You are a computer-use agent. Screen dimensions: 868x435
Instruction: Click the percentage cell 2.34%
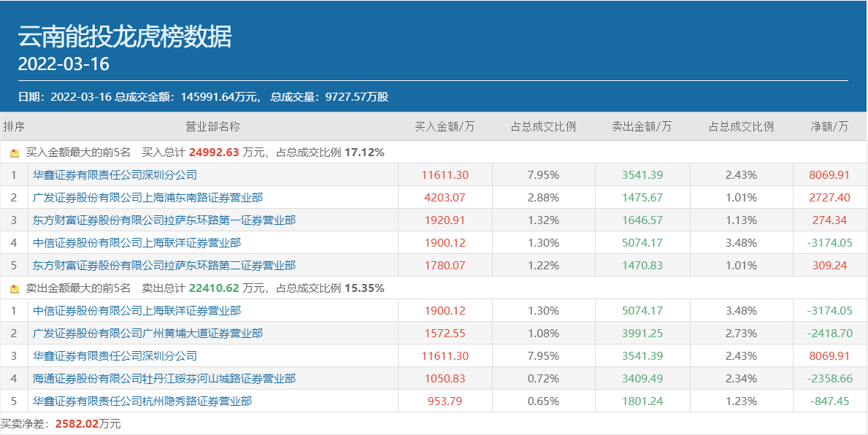coord(741,379)
